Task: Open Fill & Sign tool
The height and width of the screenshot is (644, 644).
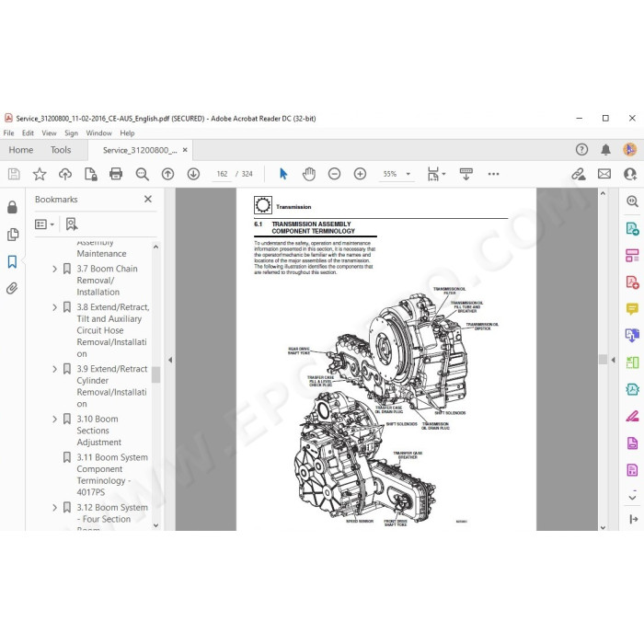Action: pyautogui.click(x=632, y=416)
